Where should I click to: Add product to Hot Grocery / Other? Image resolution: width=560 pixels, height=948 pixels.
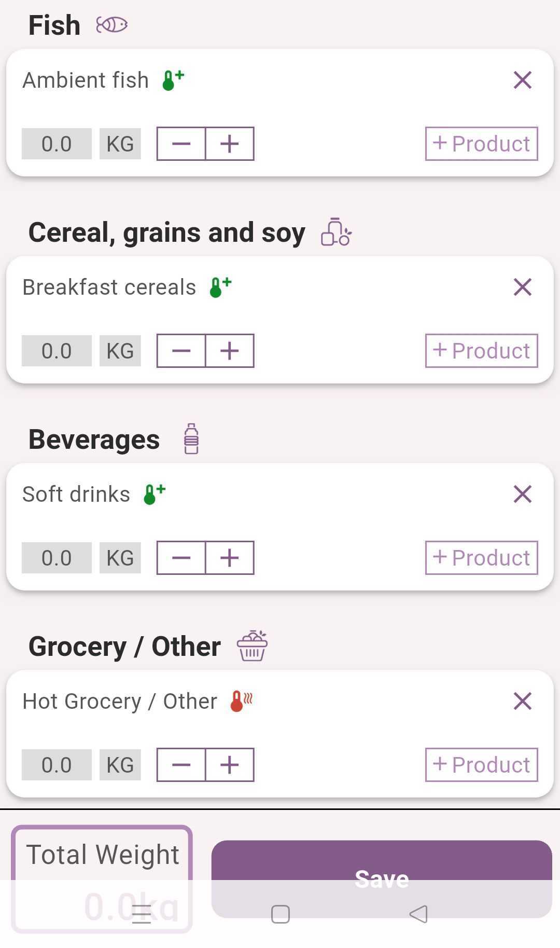481,765
